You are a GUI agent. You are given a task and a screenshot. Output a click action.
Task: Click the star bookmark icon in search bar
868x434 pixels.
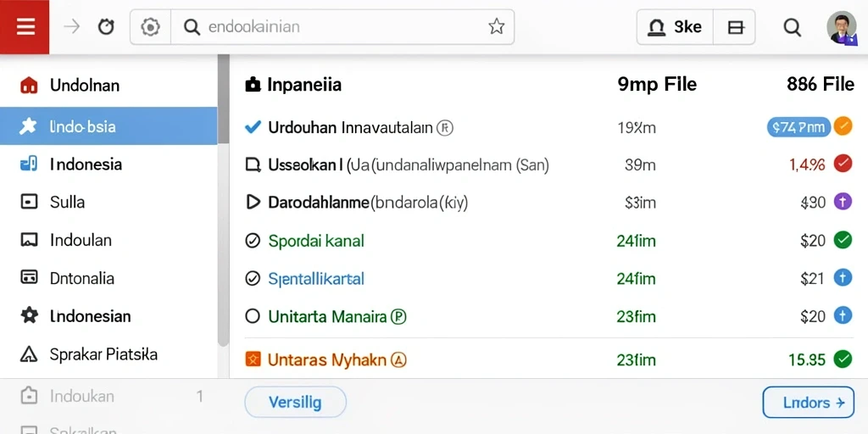[496, 26]
